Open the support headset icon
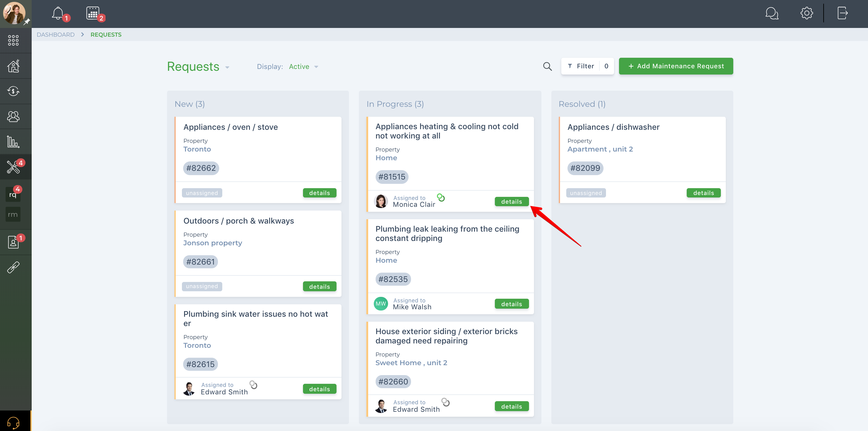868x431 pixels. pyautogui.click(x=13, y=423)
